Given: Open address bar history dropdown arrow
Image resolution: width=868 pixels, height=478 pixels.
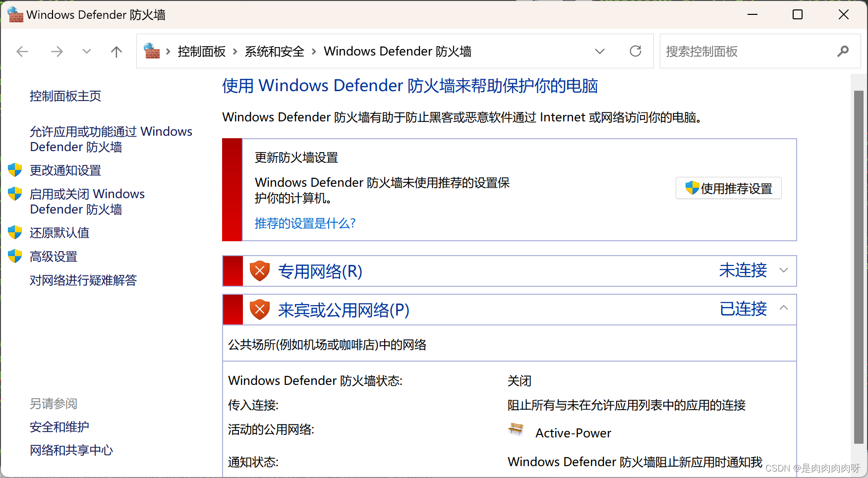Looking at the screenshot, I should pos(600,52).
